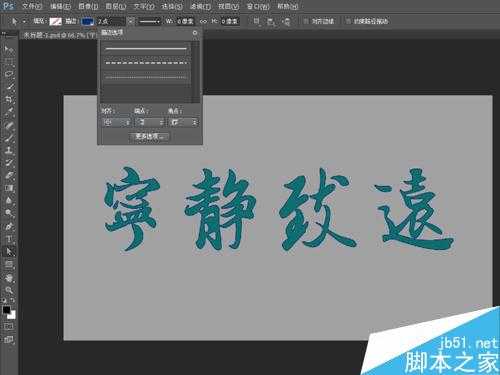Select the 未标题-1 document tab

click(x=59, y=35)
